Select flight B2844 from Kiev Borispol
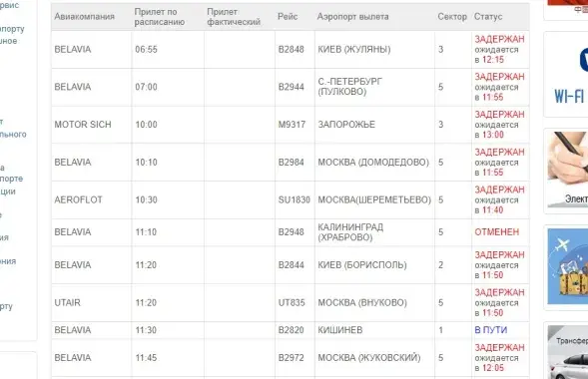The height and width of the screenshot is (379, 588). (x=291, y=265)
